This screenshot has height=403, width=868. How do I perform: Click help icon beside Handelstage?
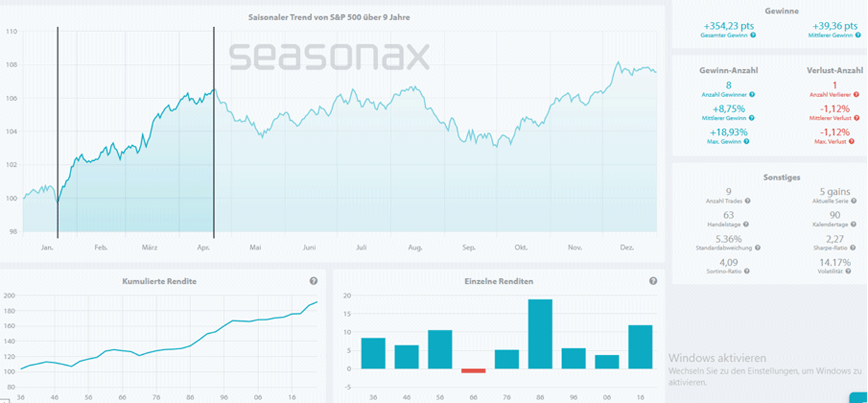[x=746, y=225]
